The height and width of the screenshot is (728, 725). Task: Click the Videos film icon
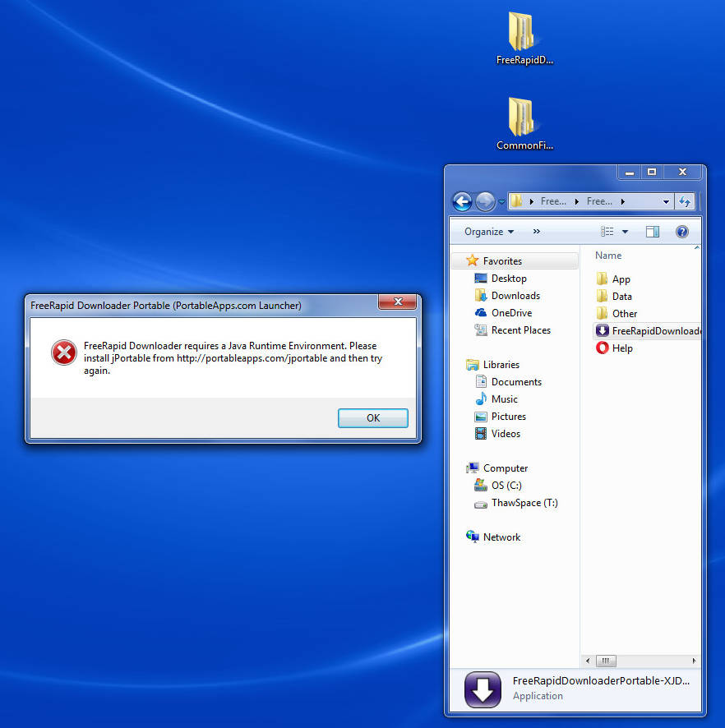(481, 434)
